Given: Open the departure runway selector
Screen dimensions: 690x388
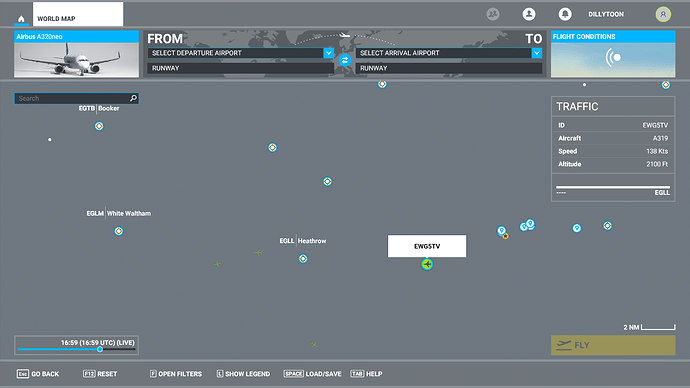Looking at the screenshot, I should point(240,68).
